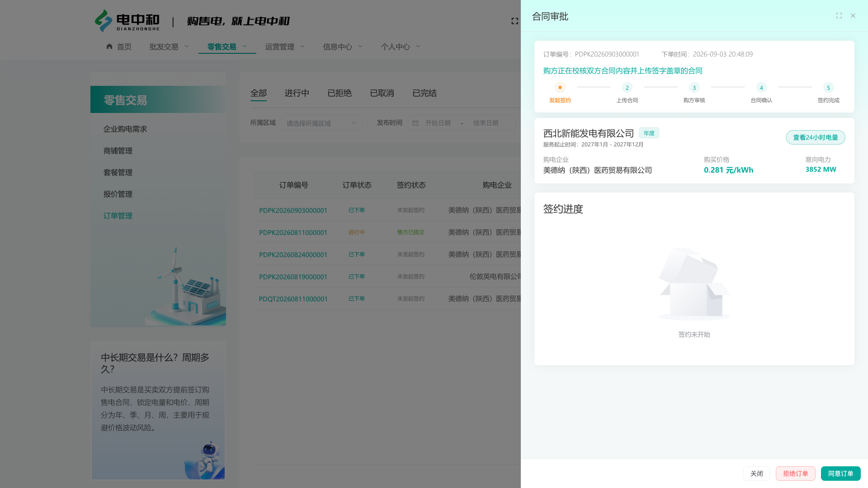Switch to the 已拒绝 tab
868x488 pixels.
340,93
